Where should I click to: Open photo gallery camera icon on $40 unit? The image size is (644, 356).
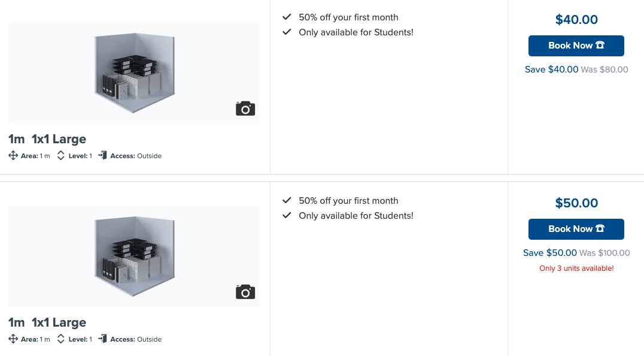[245, 108]
